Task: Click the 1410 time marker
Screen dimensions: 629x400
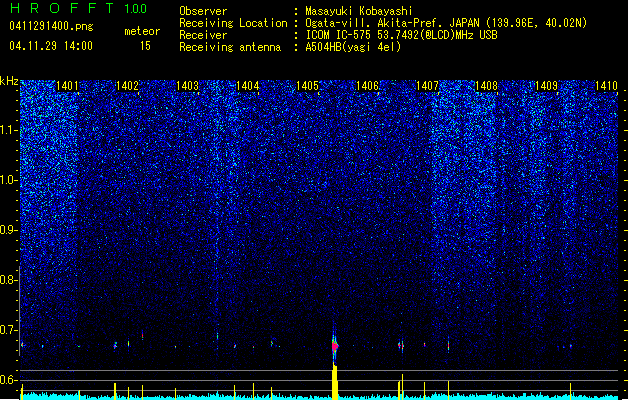Action: pos(607,86)
